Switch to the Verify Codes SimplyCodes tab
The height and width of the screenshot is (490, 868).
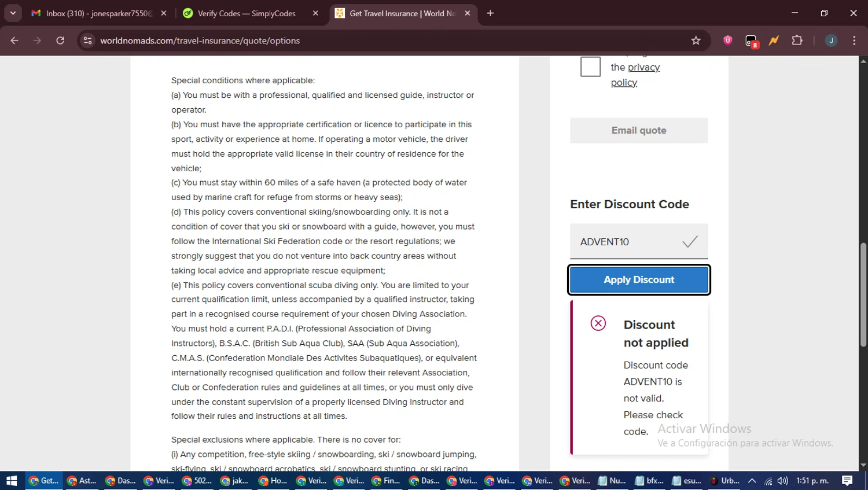click(x=247, y=13)
